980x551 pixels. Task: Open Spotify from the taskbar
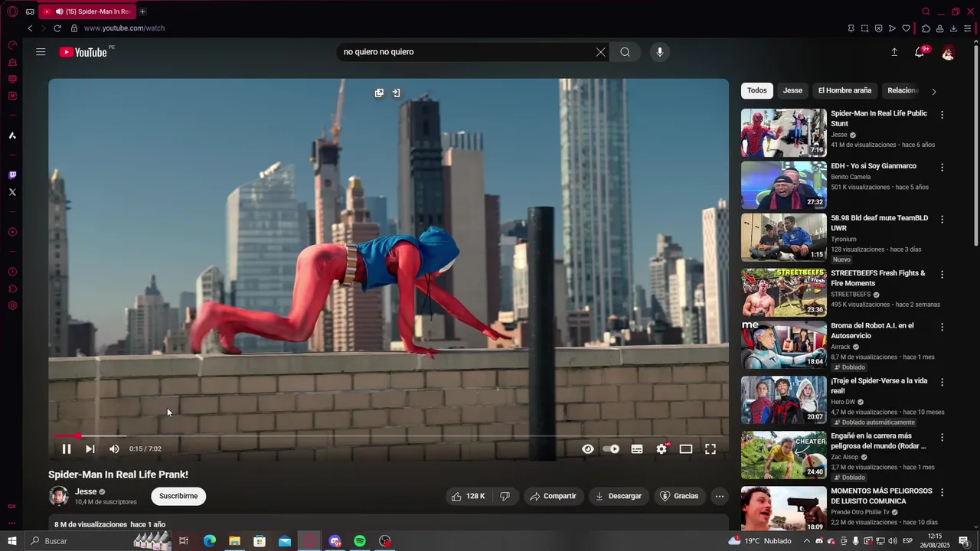click(360, 541)
